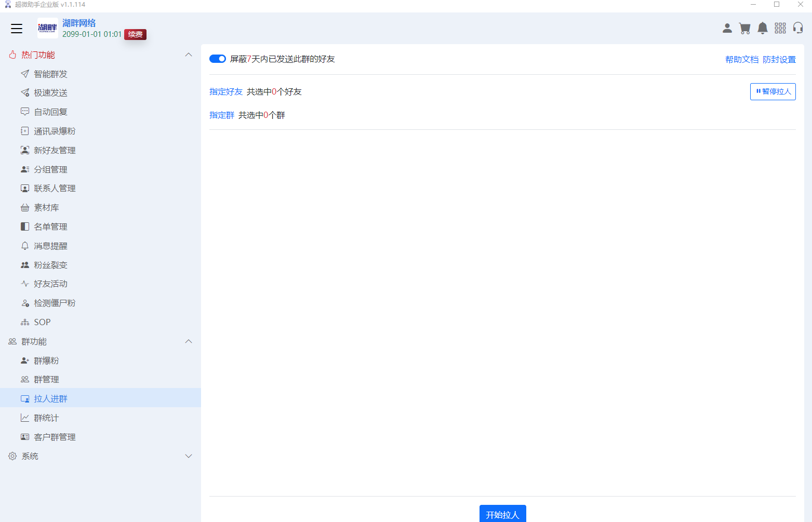812x522 pixels.
Task: Open 智能群发 in the sidebar
Action: coord(50,74)
